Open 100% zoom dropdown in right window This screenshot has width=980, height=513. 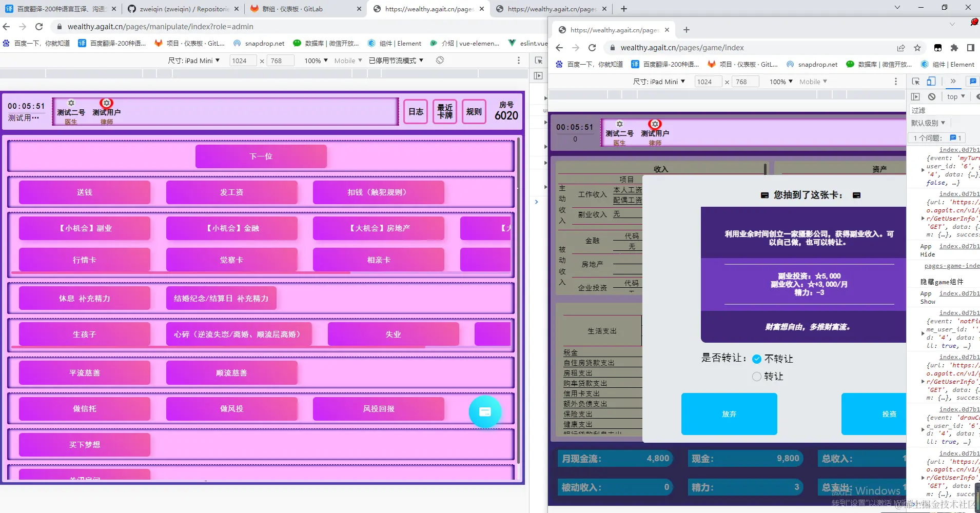781,82
